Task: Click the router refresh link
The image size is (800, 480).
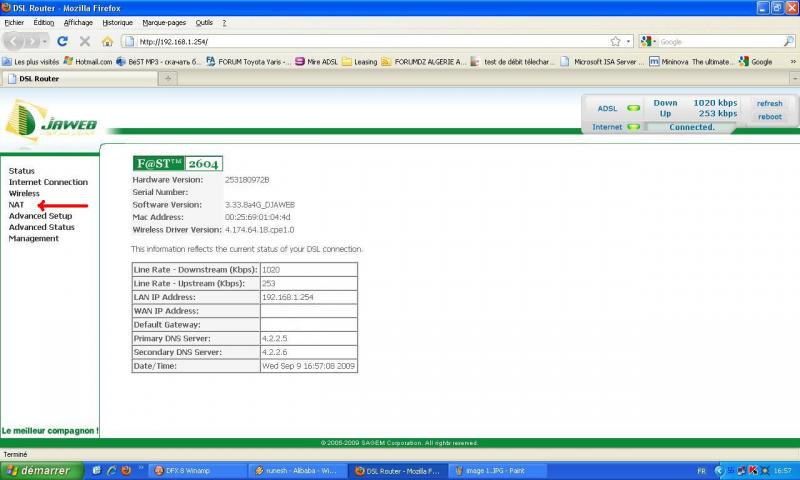Action: click(769, 104)
